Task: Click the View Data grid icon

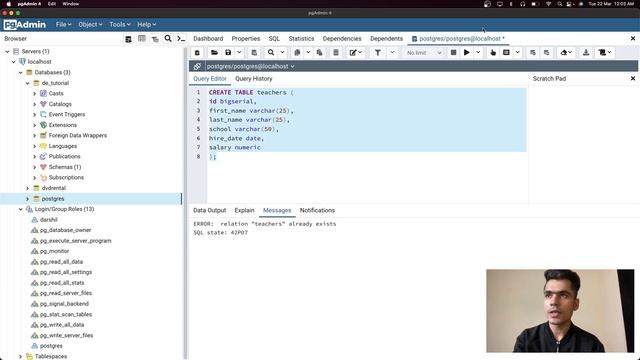Action: point(142,39)
